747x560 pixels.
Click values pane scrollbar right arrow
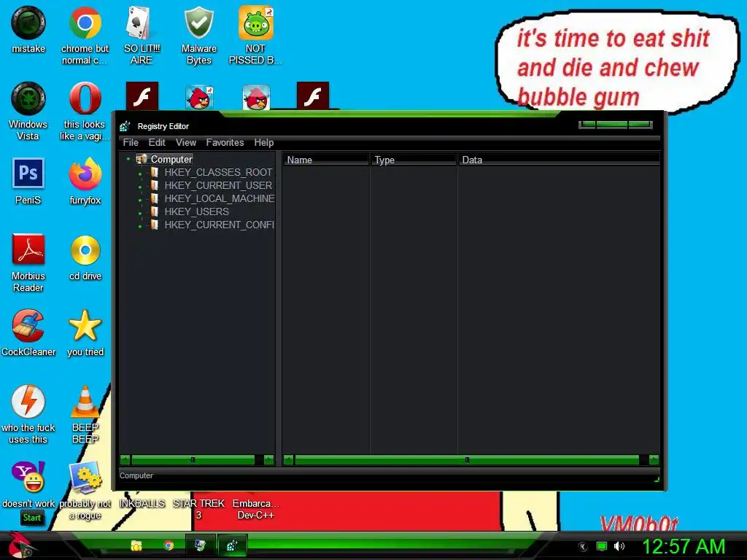[654, 459]
